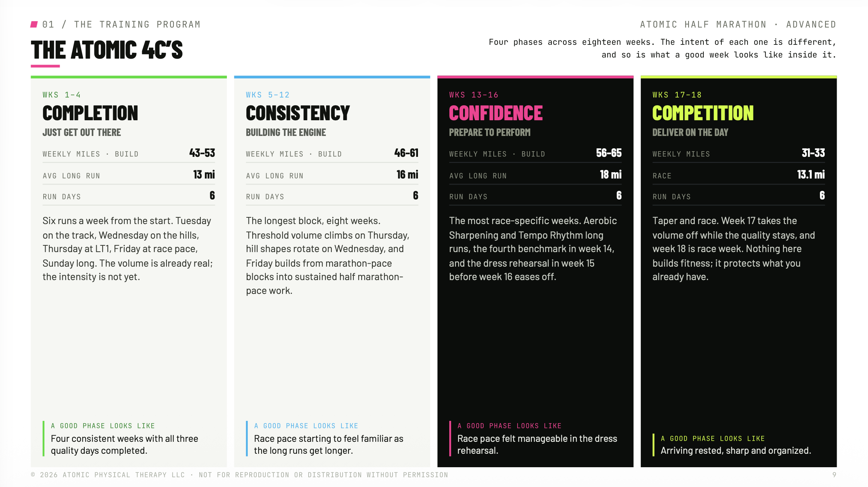This screenshot has height=487, width=868.
Task: Click the 'WKS 5-12' label
Action: pos(268,95)
